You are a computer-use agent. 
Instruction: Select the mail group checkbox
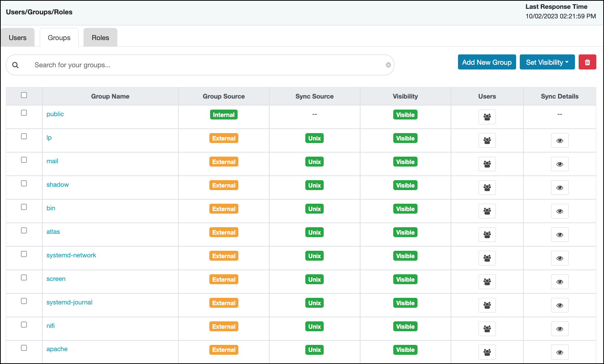[24, 160]
